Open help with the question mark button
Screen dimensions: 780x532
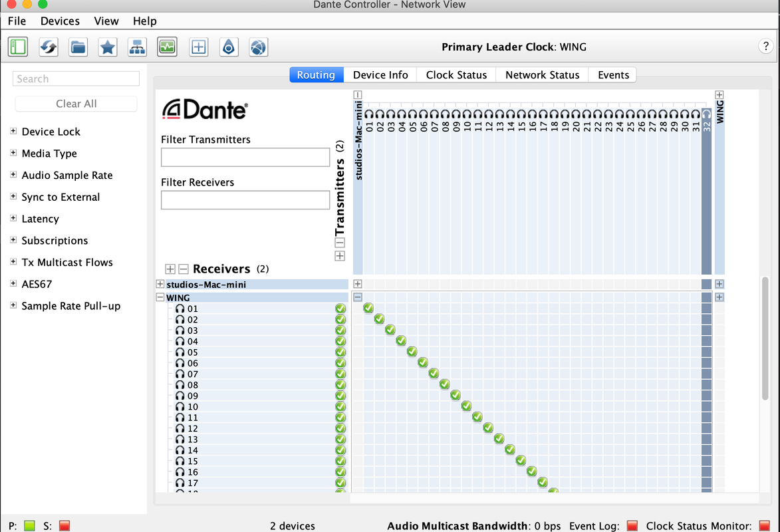[x=765, y=47]
